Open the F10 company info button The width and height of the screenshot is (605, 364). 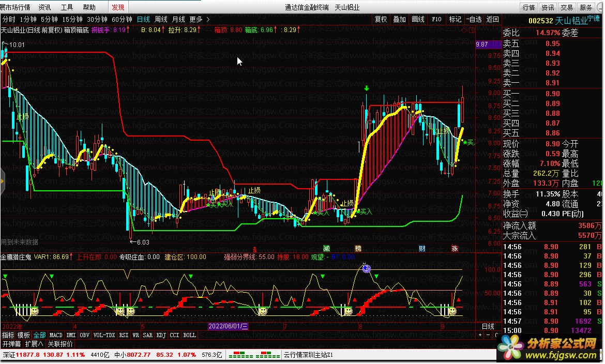(x=437, y=19)
